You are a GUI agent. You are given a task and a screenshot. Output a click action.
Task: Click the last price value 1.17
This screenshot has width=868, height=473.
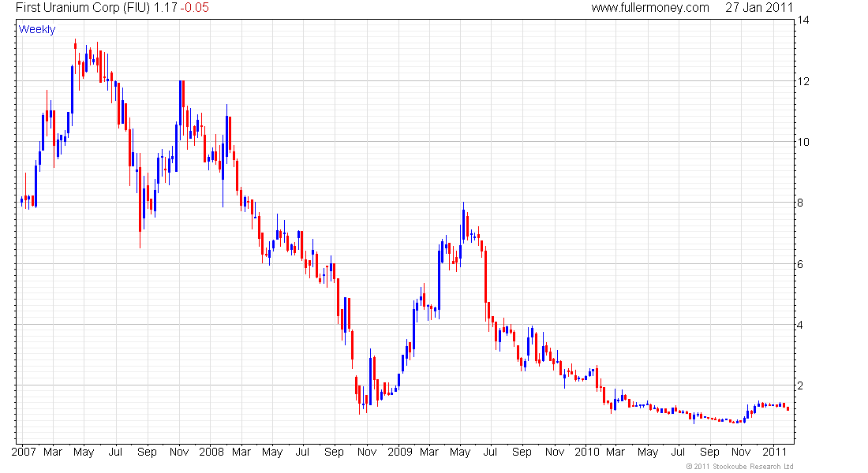click(x=165, y=8)
